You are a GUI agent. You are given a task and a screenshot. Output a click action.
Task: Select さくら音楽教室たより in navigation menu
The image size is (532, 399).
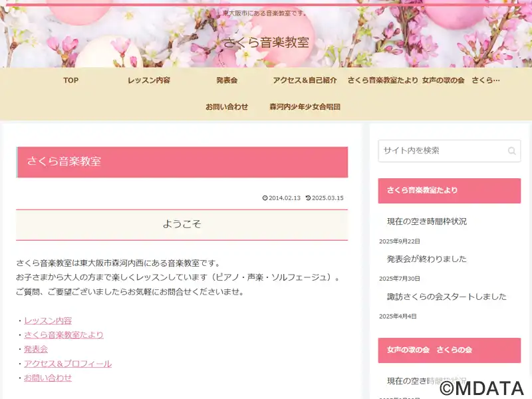tap(383, 80)
